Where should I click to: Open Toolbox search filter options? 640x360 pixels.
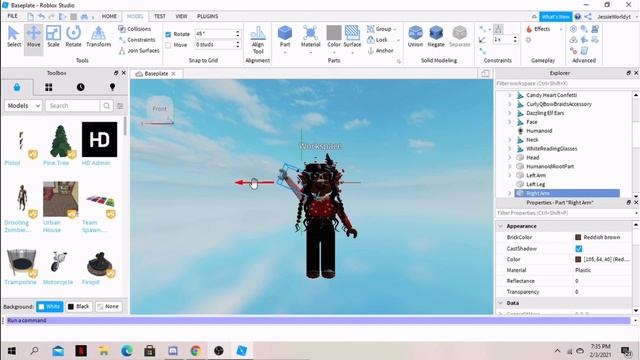pos(120,106)
